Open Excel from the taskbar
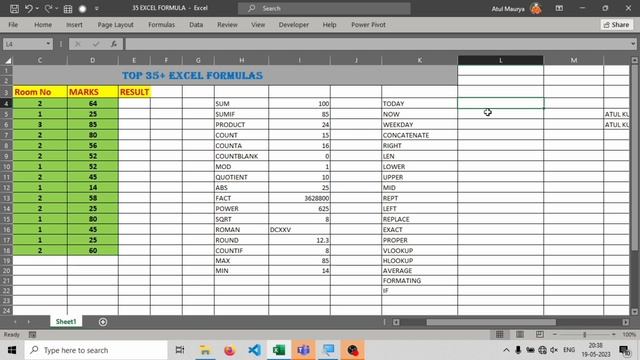 coord(279,350)
